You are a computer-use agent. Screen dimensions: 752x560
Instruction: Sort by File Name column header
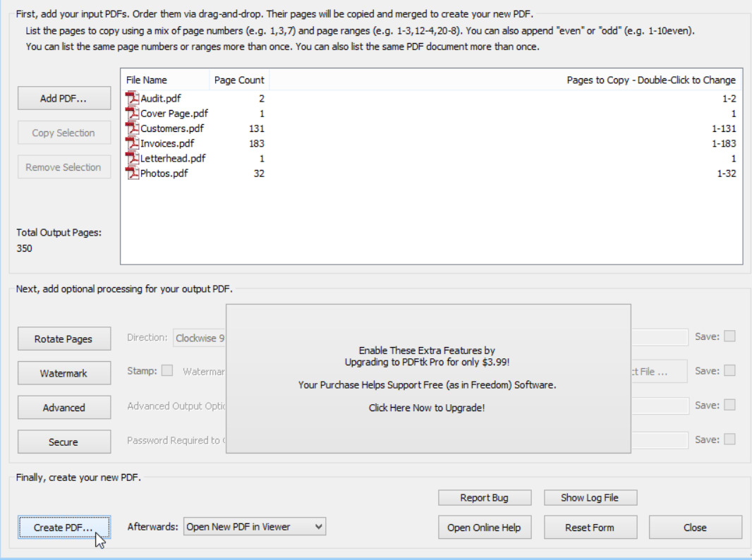(x=165, y=80)
